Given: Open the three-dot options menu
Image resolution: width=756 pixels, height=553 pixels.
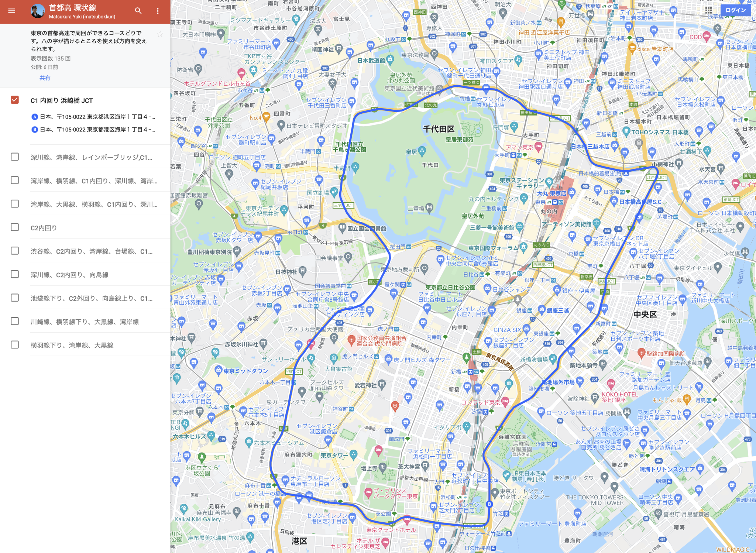Looking at the screenshot, I should [158, 11].
